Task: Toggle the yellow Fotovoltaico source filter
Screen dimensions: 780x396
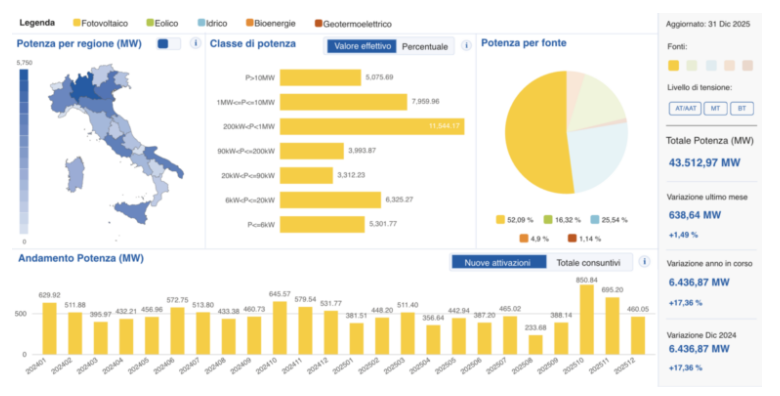Action: pos(673,65)
